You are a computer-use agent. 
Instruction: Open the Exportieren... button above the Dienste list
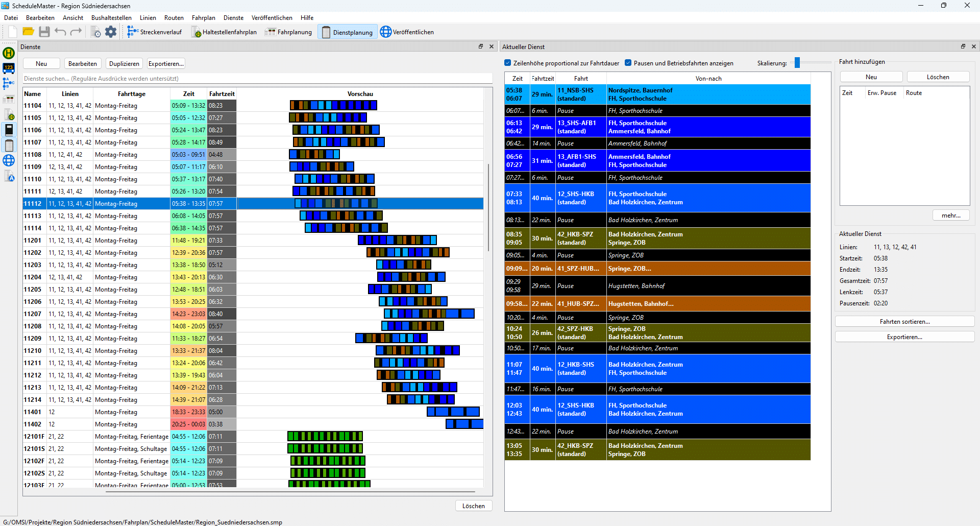(x=166, y=64)
